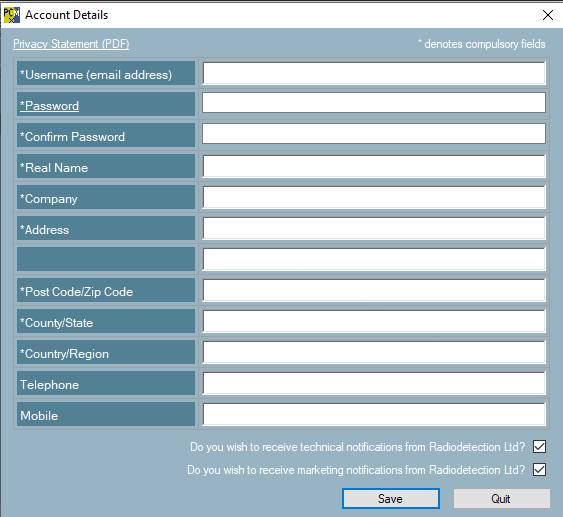Click the Country/Region text field
This screenshot has height=517, width=563.
(x=374, y=352)
